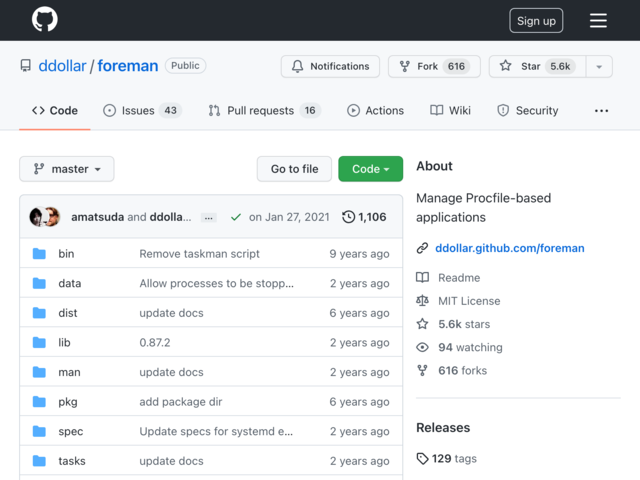Click the contributor avatars thumbnail
This screenshot has height=480, width=640.
(x=45, y=217)
